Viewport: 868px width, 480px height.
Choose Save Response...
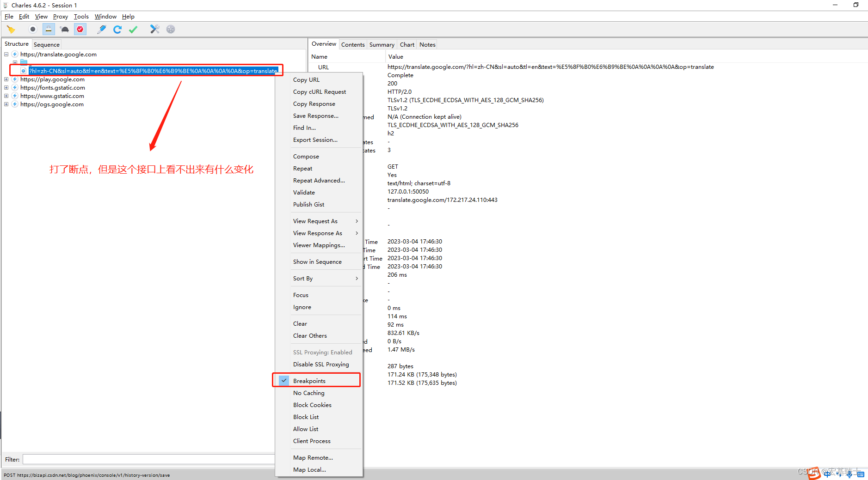(319, 116)
